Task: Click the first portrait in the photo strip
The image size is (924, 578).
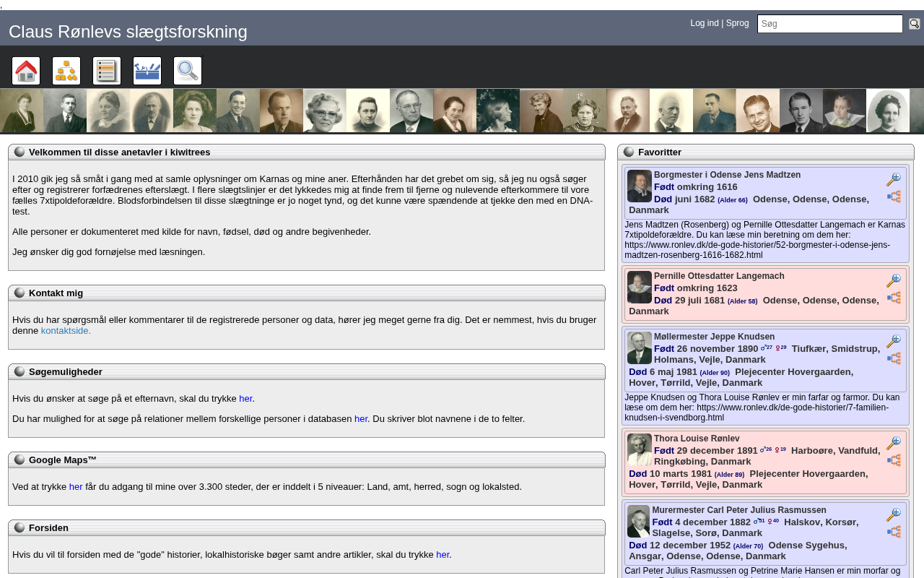Action: click(22, 111)
